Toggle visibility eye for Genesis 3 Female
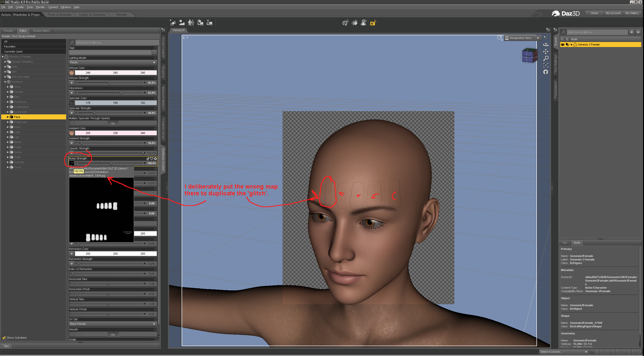Viewport: 644px width, 356px height. [x=563, y=44]
